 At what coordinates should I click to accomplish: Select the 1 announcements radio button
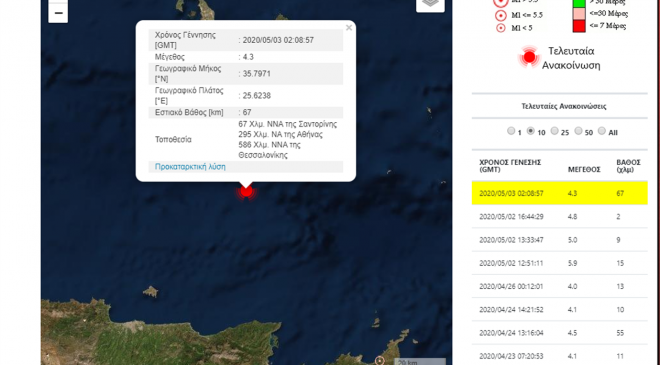tap(511, 131)
